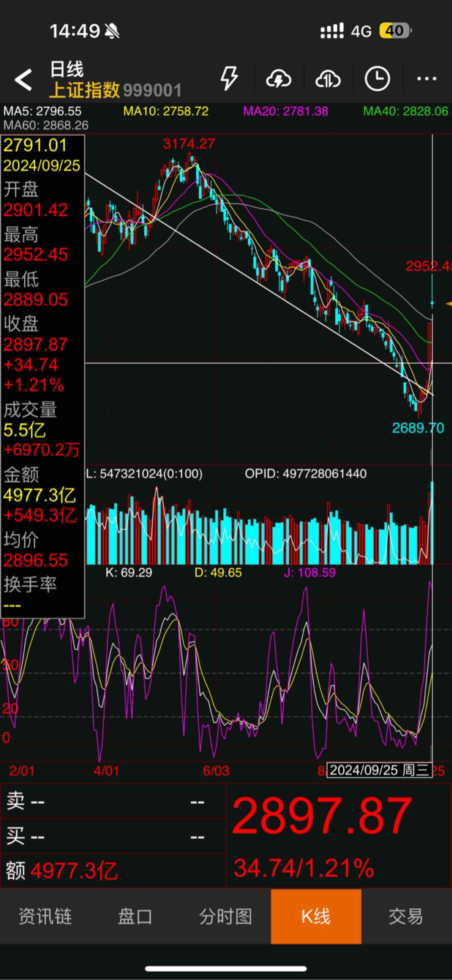
Task: Tap the cloud upload-download icon
Action: tap(328, 79)
